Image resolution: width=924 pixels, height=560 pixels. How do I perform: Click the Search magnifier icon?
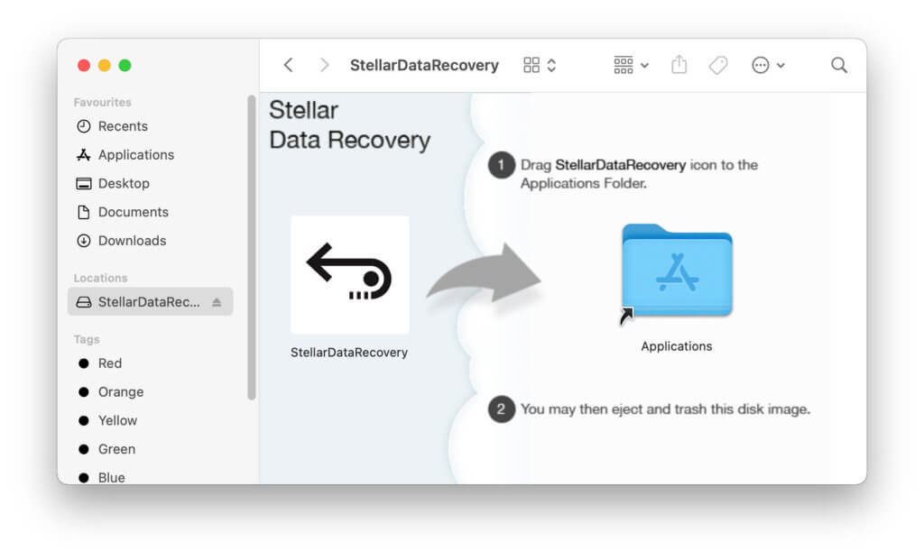(838, 65)
